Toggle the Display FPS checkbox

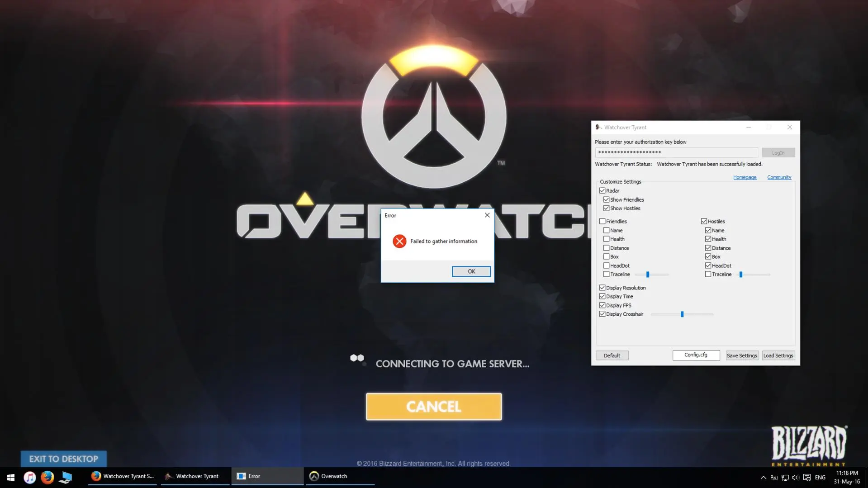point(602,306)
